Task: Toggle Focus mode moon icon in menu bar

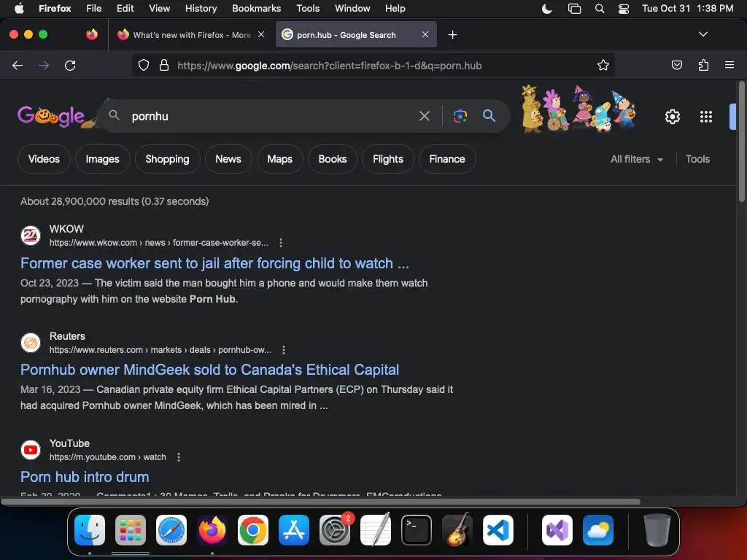Action: (547, 9)
